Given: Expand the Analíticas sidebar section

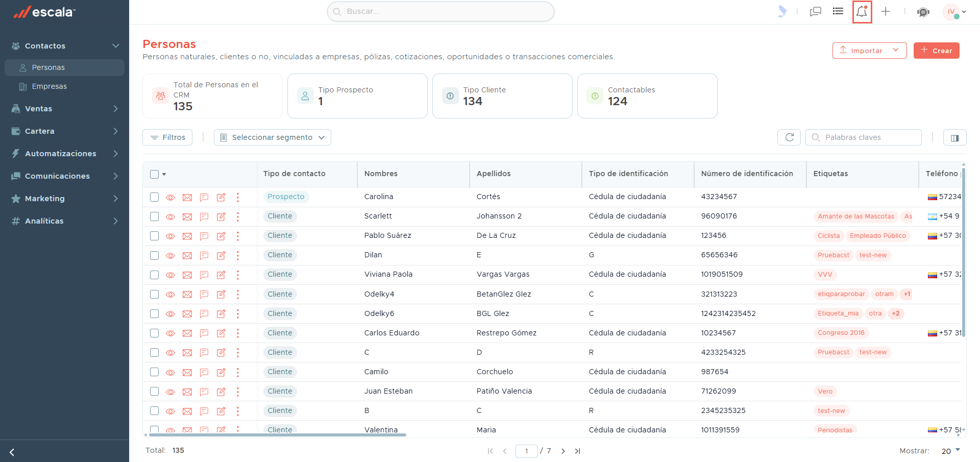Looking at the screenshot, I should tap(65, 221).
